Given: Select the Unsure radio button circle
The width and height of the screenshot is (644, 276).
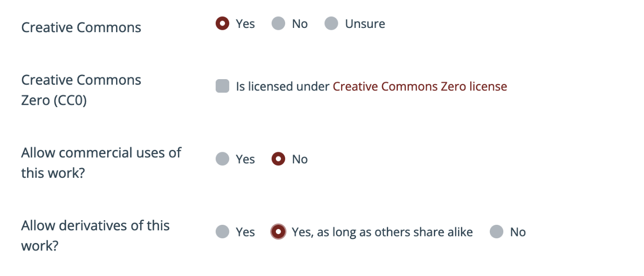Looking at the screenshot, I should click(331, 24).
